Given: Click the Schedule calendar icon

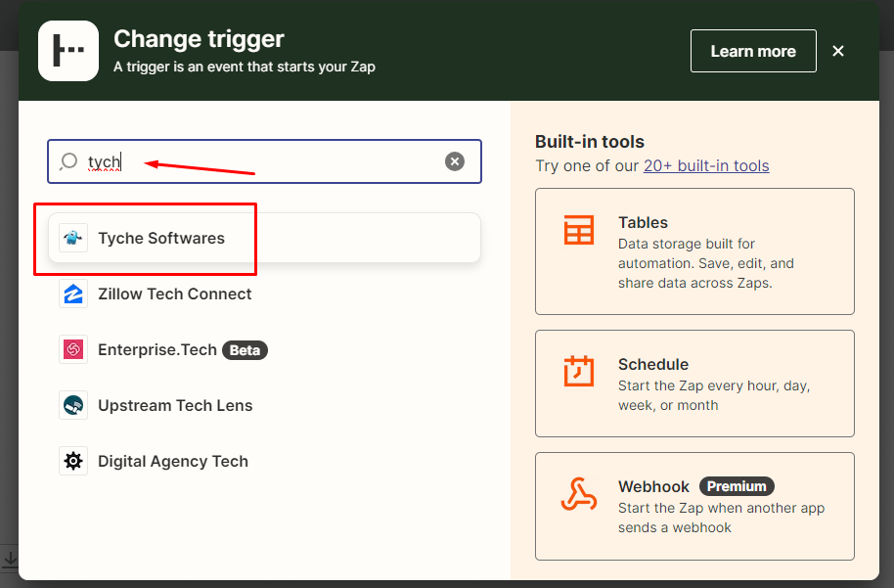Looking at the screenshot, I should click(x=579, y=371).
